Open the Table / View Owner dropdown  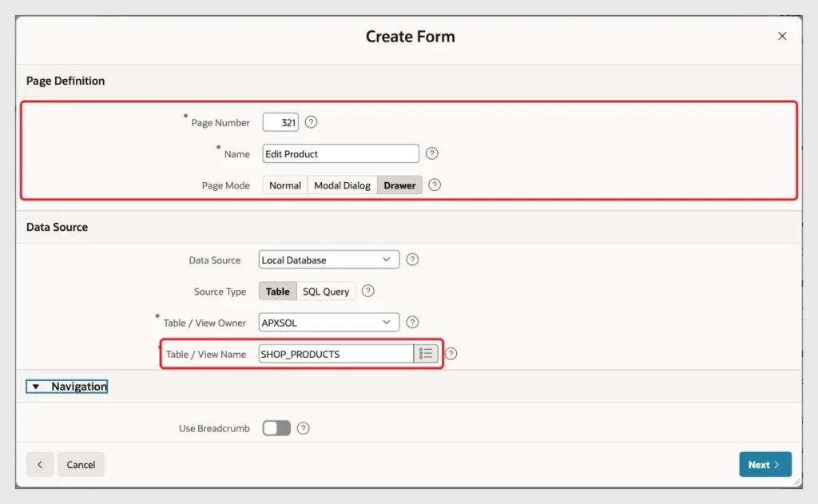(328, 323)
